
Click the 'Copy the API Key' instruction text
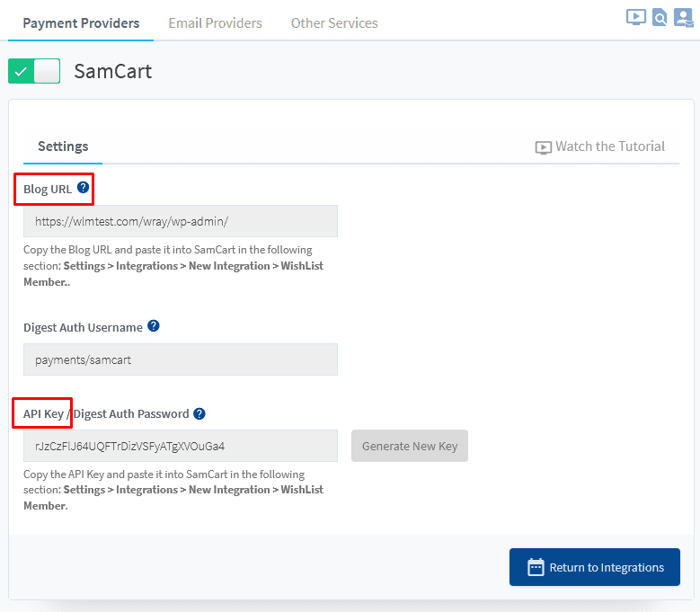(173, 490)
